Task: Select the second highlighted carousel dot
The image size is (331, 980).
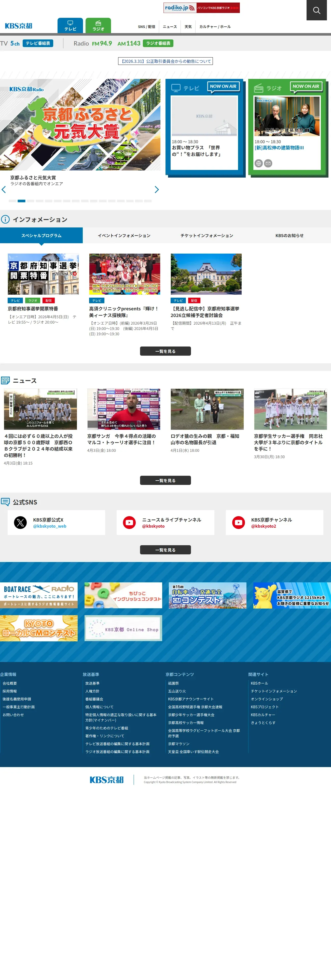Action: [x=21, y=201]
